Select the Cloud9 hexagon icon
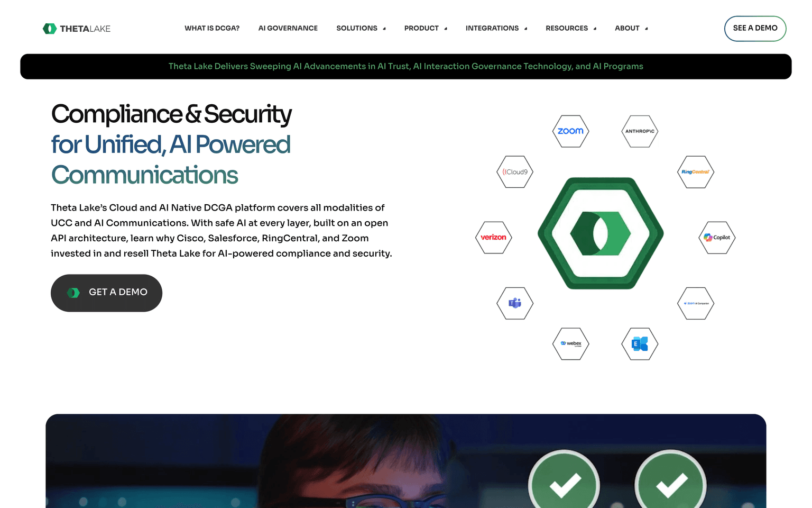812x508 pixels. pos(515,172)
